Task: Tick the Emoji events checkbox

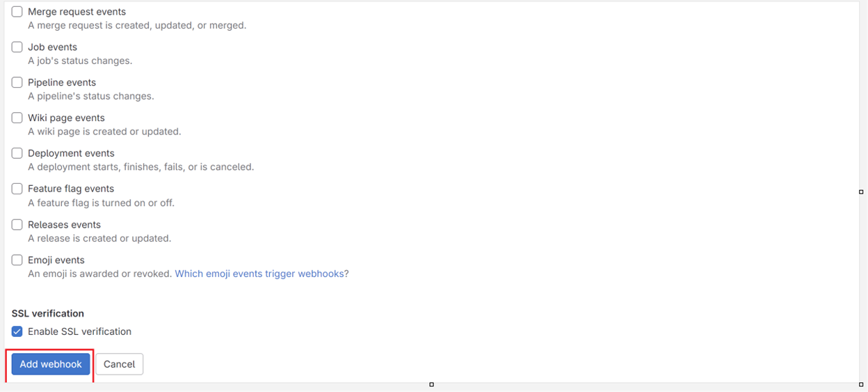Action: coord(17,260)
